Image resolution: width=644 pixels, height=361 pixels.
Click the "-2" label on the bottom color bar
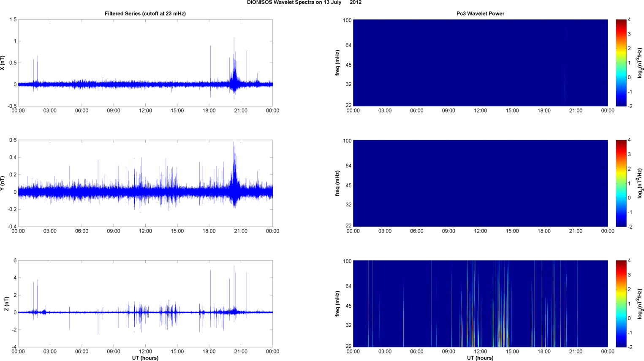(630, 347)
